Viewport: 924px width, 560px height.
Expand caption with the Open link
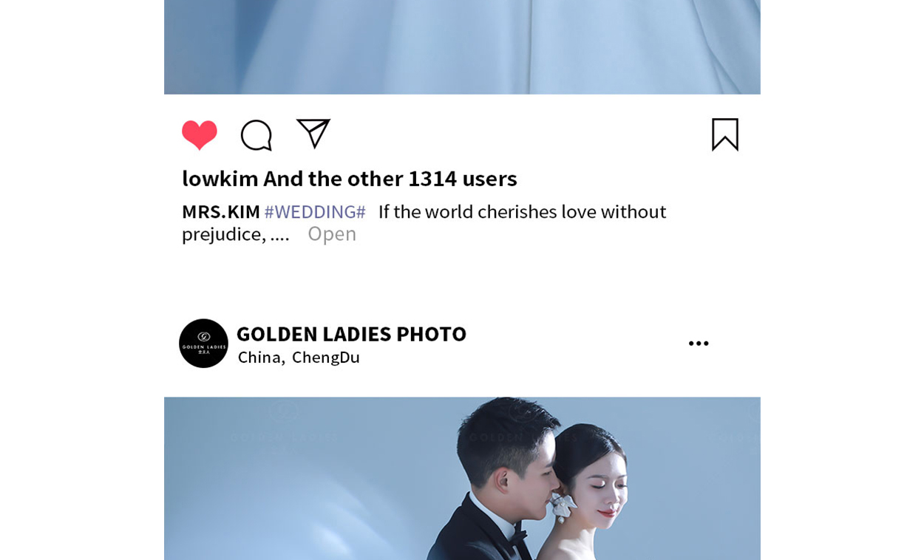click(x=332, y=233)
